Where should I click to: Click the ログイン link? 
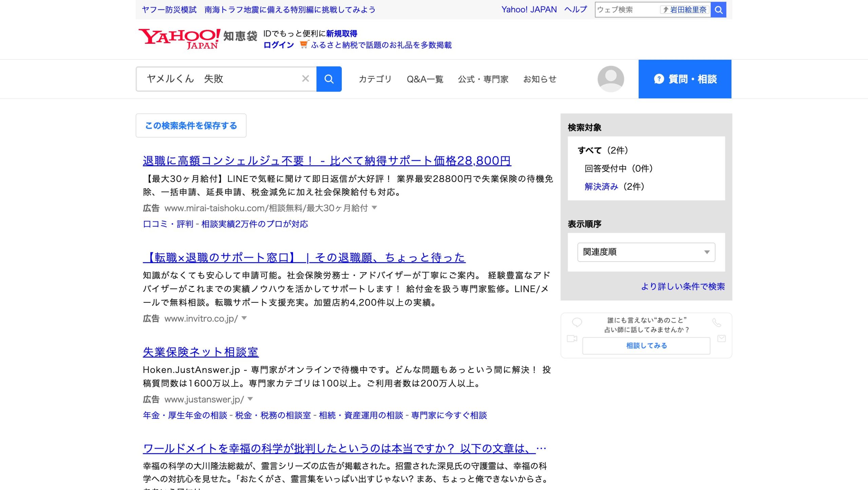(x=278, y=45)
